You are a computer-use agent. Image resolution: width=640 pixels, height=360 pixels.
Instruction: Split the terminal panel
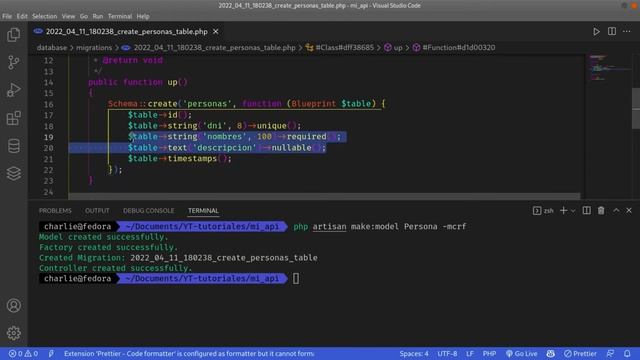pyautogui.click(x=587, y=211)
